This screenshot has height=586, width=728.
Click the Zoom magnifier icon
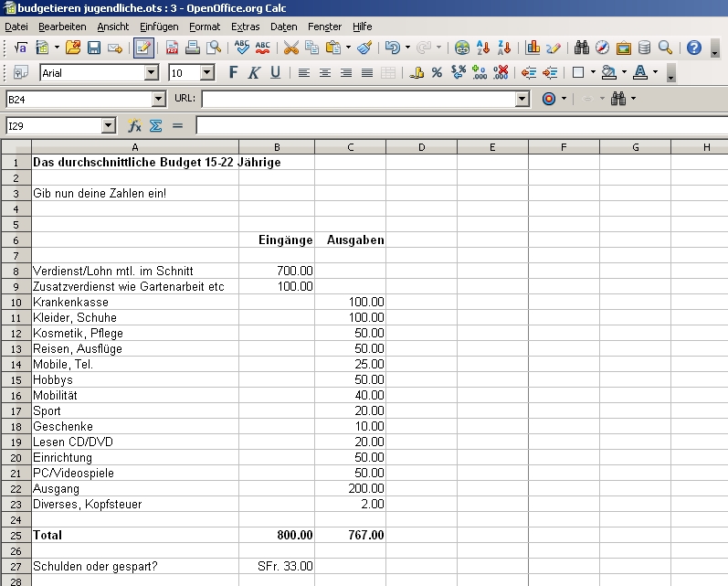tap(665, 48)
